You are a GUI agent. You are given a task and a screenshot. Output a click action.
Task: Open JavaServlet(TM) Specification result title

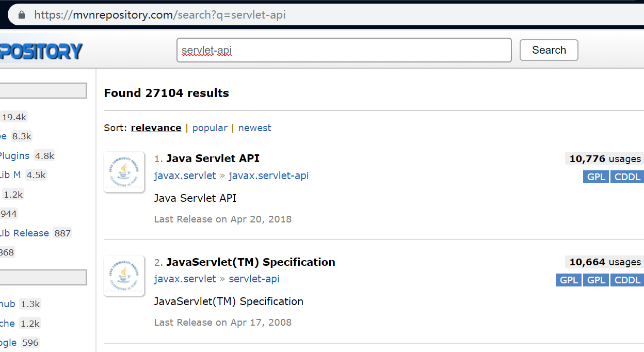[251, 262]
